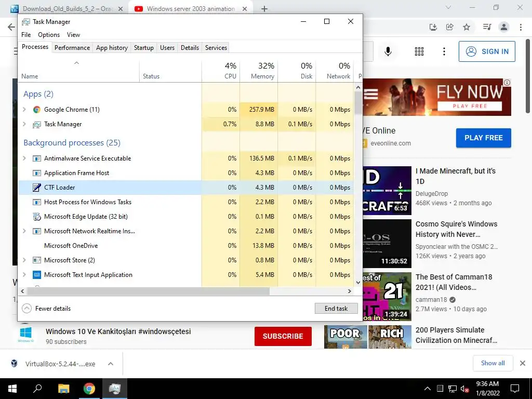This screenshot has height=399, width=532.
Task: Switch to the Details tab
Action: (190, 48)
